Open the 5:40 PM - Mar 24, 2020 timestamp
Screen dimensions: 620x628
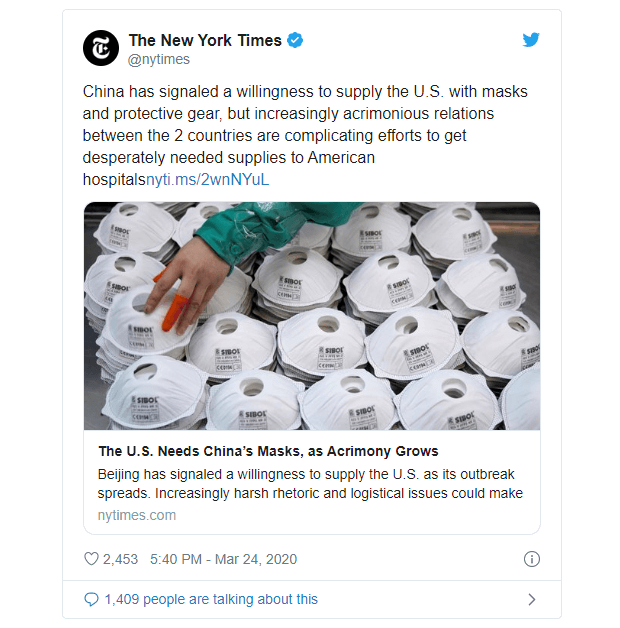click(223, 559)
